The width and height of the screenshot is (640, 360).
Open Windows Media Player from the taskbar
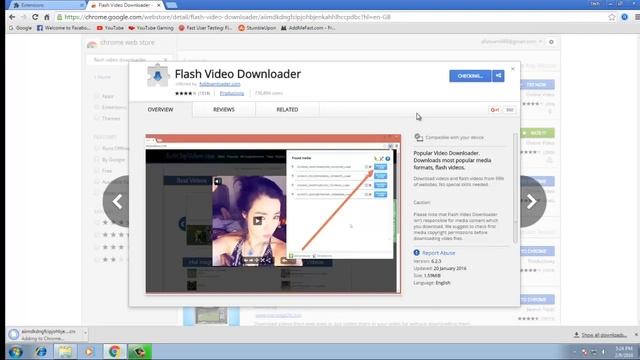coord(90,351)
